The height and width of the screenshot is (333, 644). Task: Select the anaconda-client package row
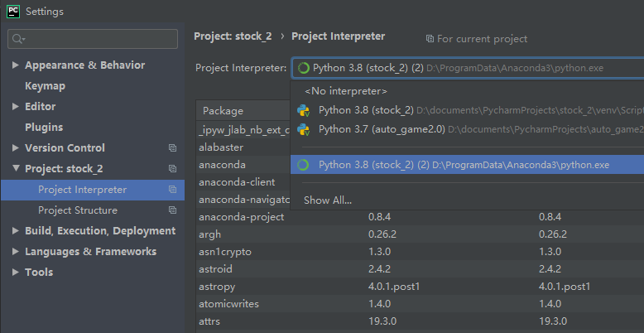[x=243, y=182]
